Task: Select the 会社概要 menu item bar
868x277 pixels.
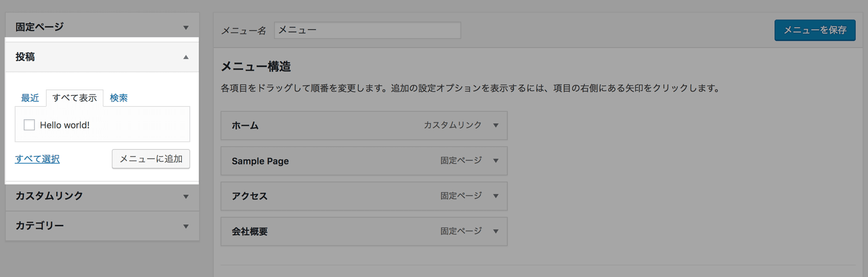Action: coord(364,231)
